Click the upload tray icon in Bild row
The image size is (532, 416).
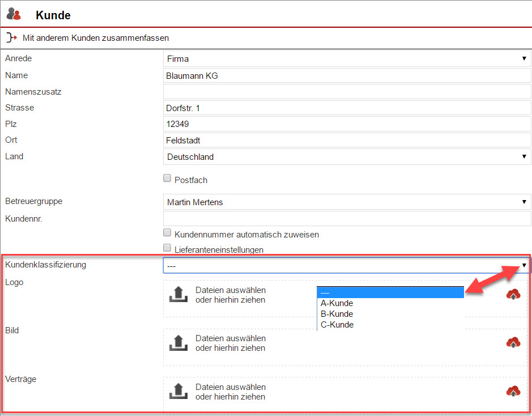coord(179,343)
